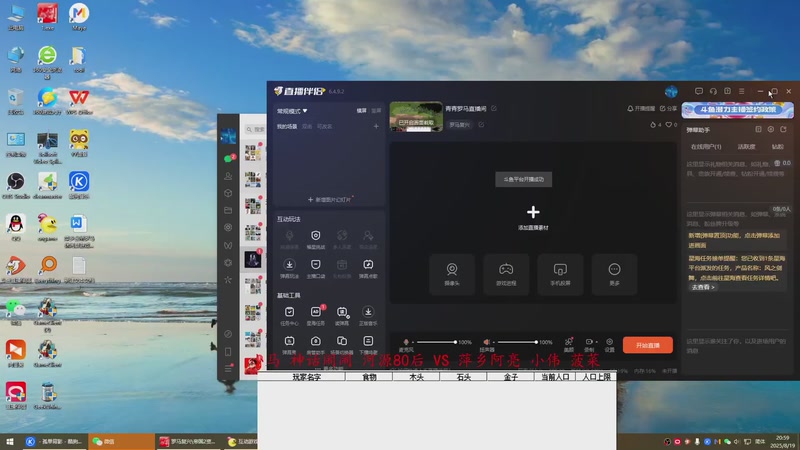Click the 玩家名字 column header

(x=306, y=378)
